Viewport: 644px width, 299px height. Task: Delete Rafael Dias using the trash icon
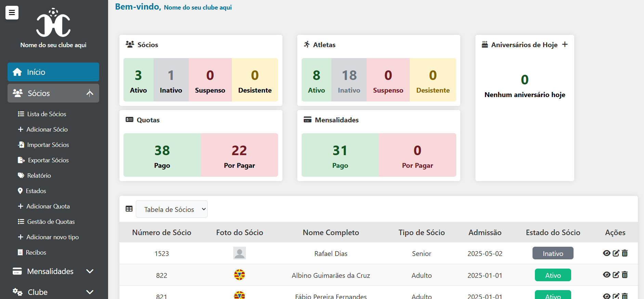[x=625, y=253]
